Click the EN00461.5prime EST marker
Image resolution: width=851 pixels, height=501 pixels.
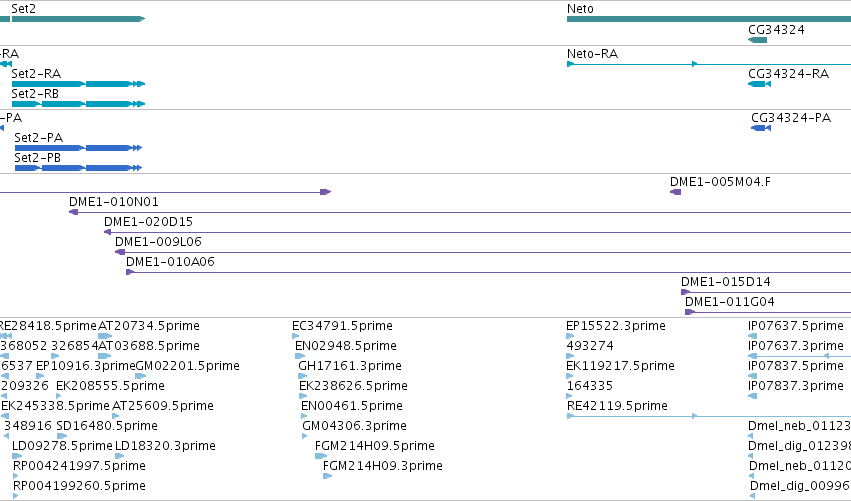coord(304,416)
